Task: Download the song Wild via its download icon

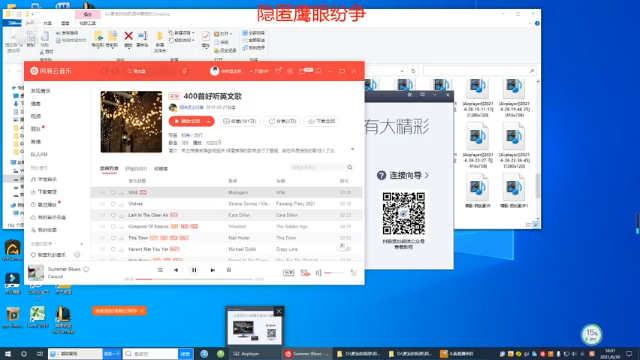Action: [122, 193]
